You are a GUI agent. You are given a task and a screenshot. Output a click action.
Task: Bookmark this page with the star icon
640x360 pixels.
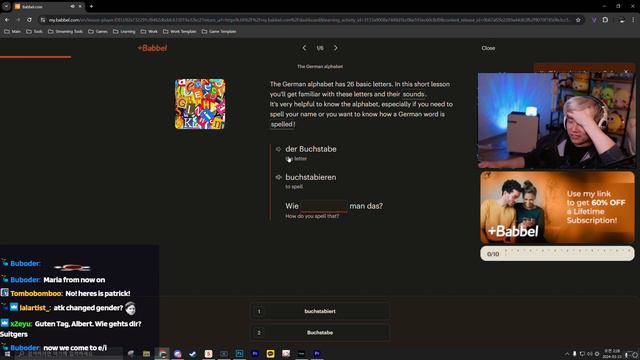578,20
